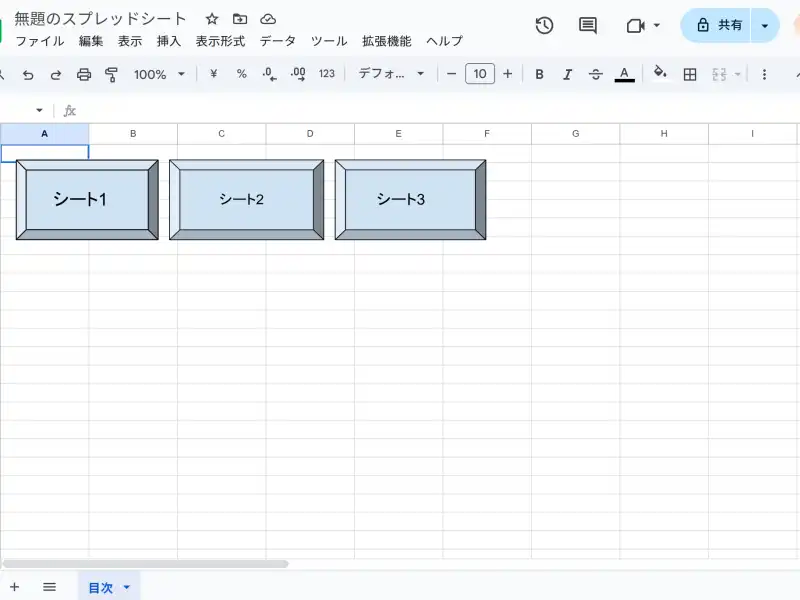This screenshot has height=600, width=800.
Task: Open the fill color picker
Action: (x=660, y=73)
